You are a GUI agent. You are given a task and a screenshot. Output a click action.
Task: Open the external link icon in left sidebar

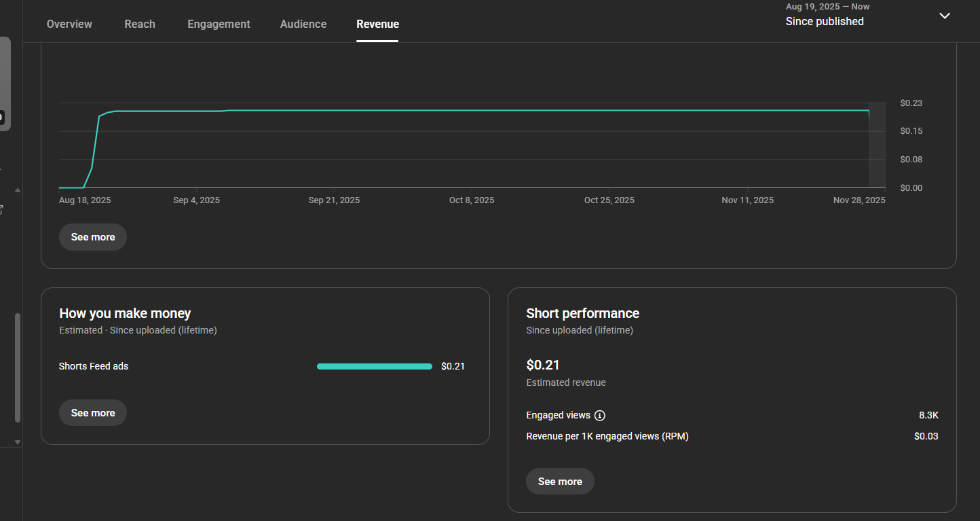coord(2,210)
